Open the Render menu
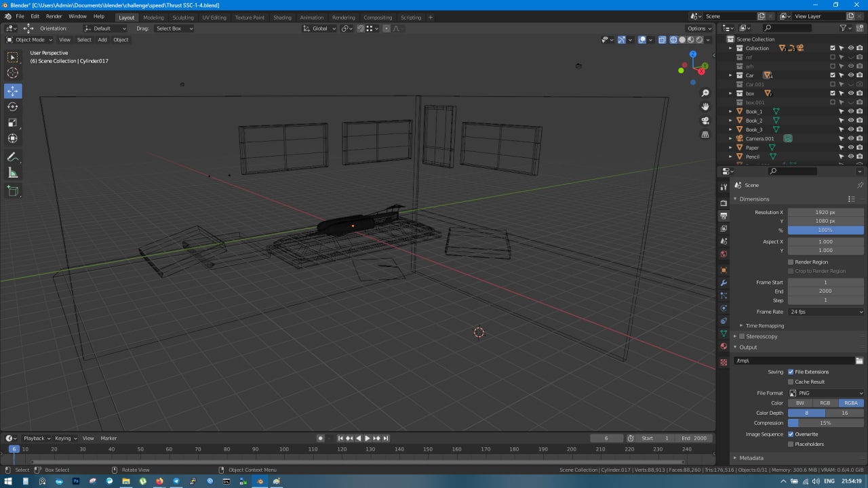The width and height of the screenshot is (868, 488). [x=54, y=16]
